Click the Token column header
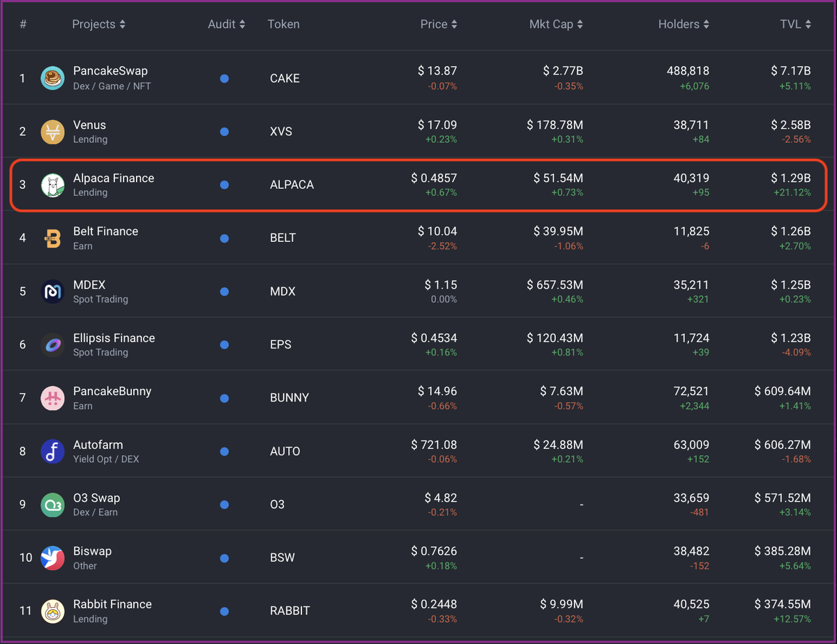 click(x=284, y=24)
